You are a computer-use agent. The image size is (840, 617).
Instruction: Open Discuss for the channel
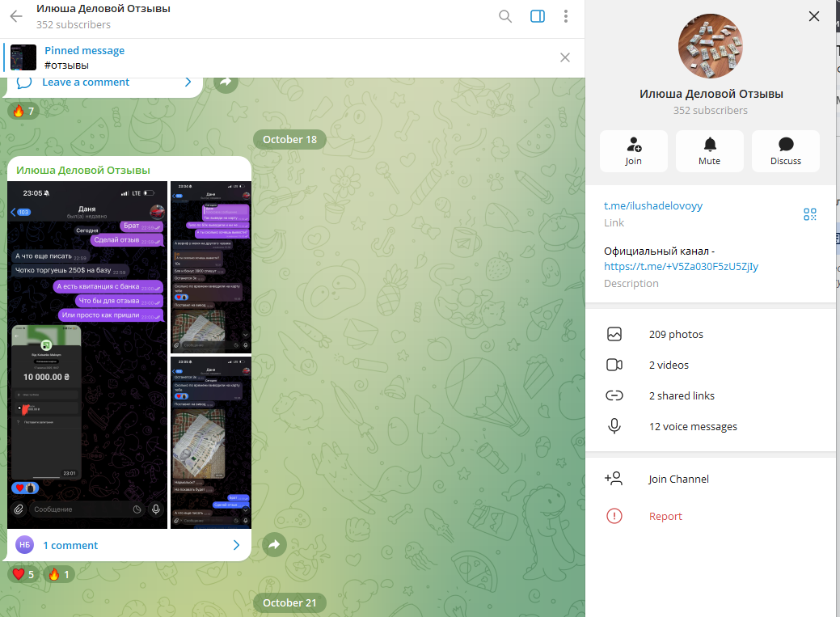[x=785, y=151]
